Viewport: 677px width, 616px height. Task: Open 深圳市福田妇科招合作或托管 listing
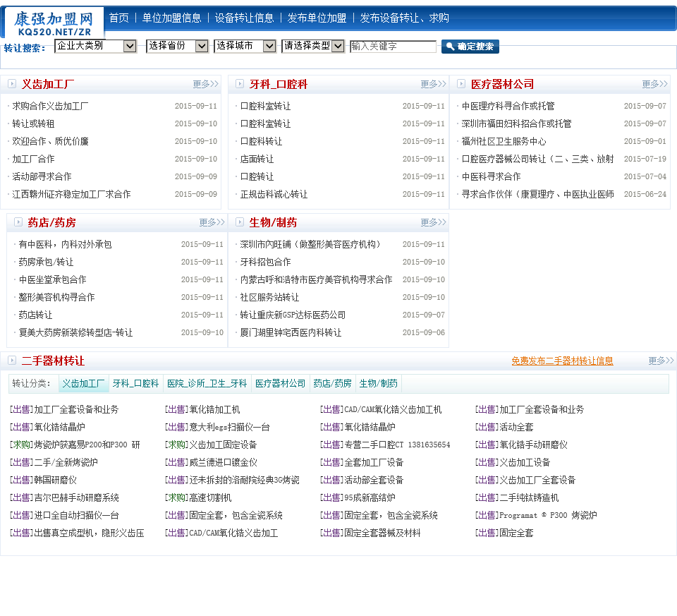pos(516,123)
